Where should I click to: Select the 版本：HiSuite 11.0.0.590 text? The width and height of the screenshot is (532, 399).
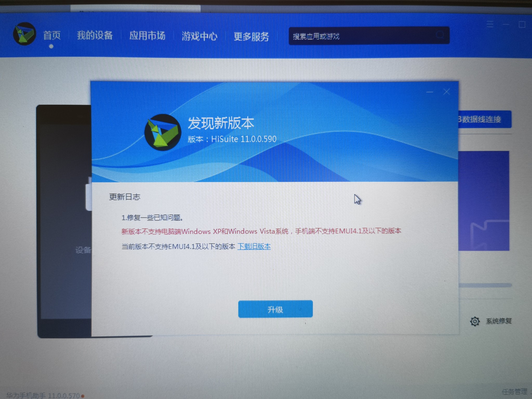[x=232, y=139]
